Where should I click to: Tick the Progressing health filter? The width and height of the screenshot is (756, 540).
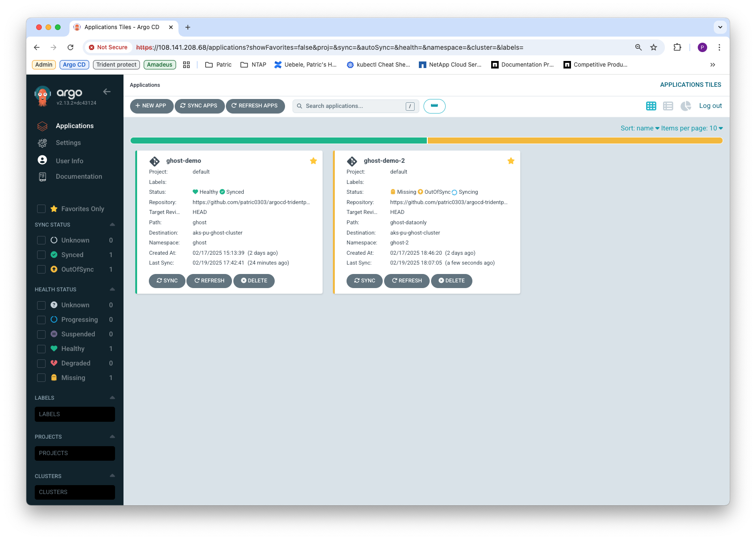click(41, 319)
